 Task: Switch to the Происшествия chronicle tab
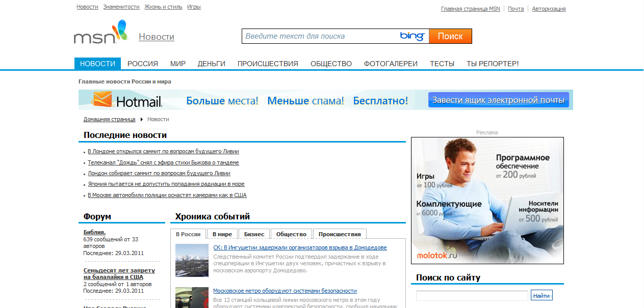(x=339, y=233)
